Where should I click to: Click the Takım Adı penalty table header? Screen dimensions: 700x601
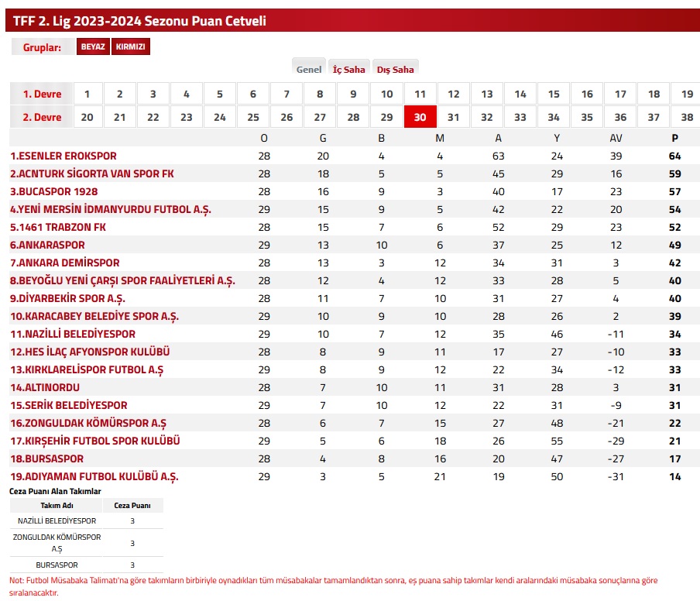pos(57,506)
